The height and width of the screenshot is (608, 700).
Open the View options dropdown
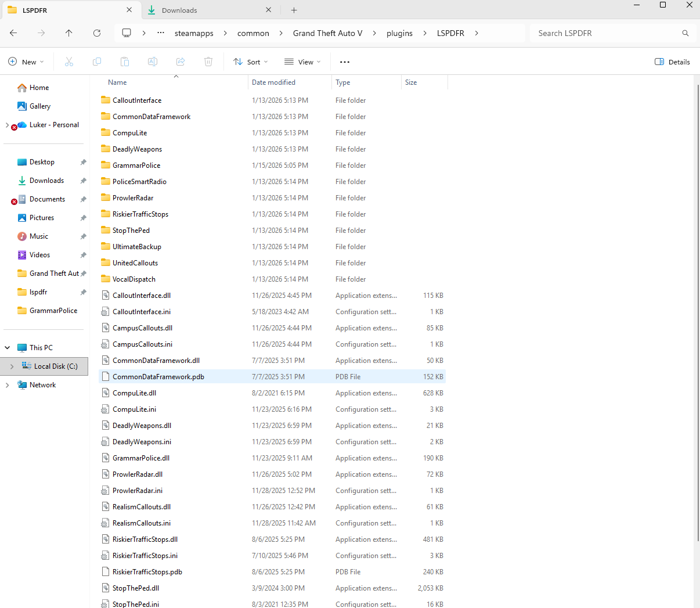(x=302, y=62)
